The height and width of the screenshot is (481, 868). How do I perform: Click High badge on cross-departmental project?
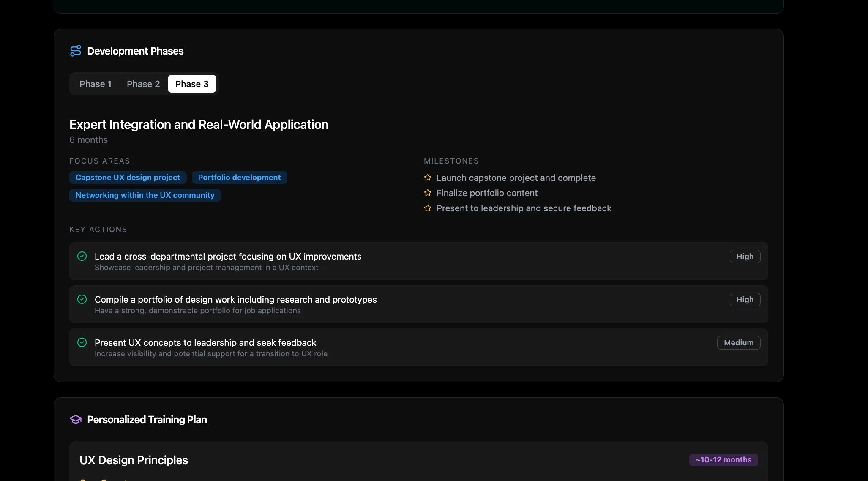745,257
